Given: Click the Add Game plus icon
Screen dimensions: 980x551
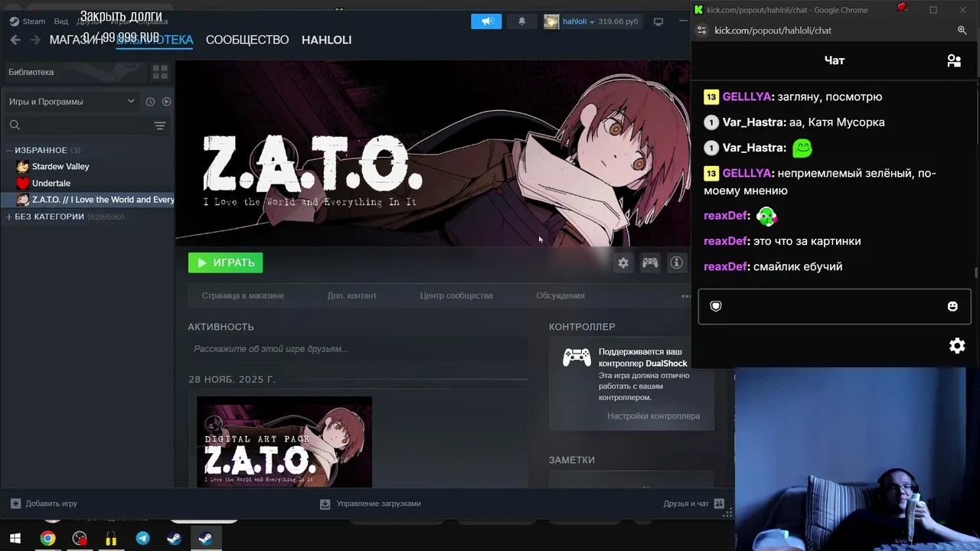Looking at the screenshot, I should [x=15, y=504].
